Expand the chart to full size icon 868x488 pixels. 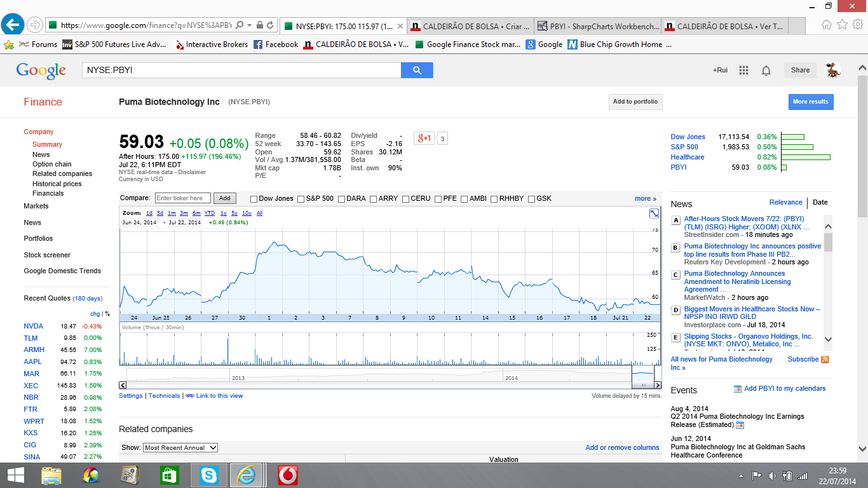click(x=654, y=213)
